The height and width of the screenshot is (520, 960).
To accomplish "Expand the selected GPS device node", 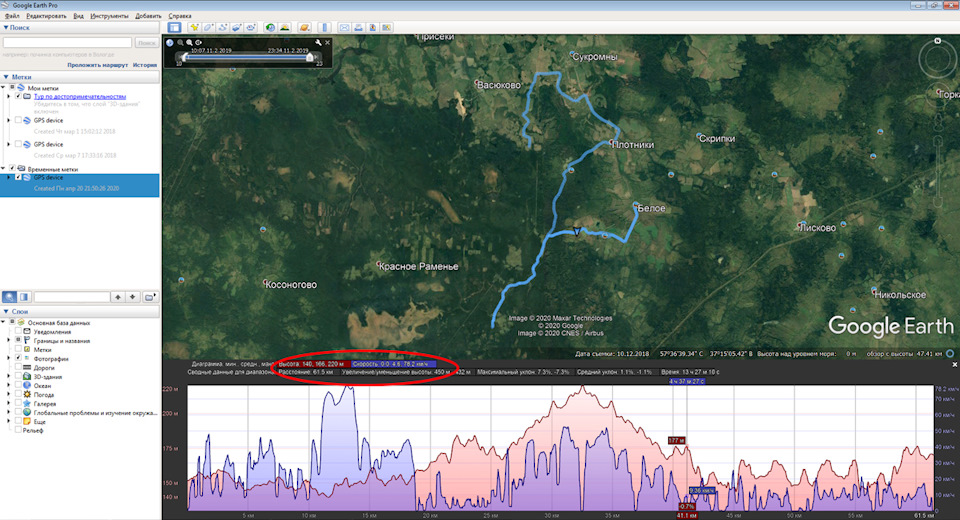I will click(x=9, y=177).
